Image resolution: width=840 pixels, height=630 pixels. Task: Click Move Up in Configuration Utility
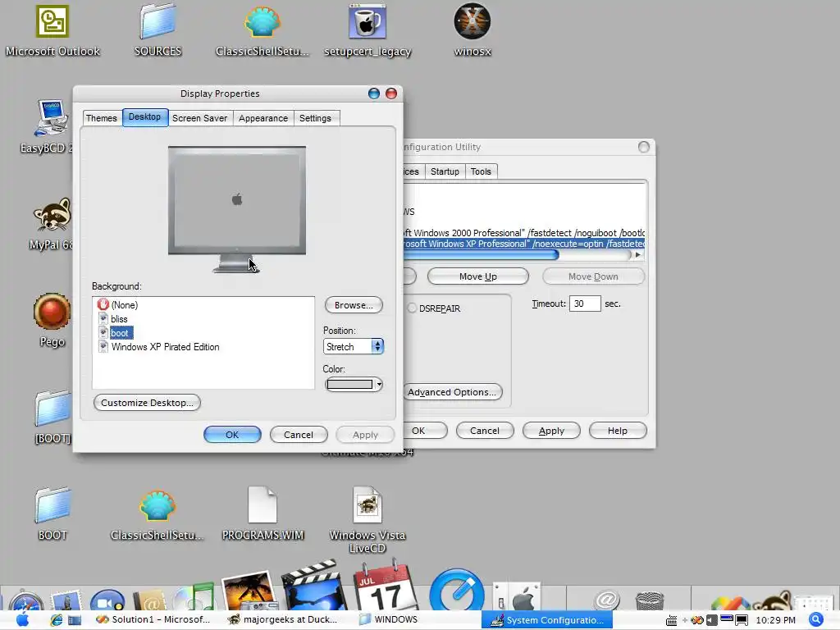pyautogui.click(x=478, y=276)
